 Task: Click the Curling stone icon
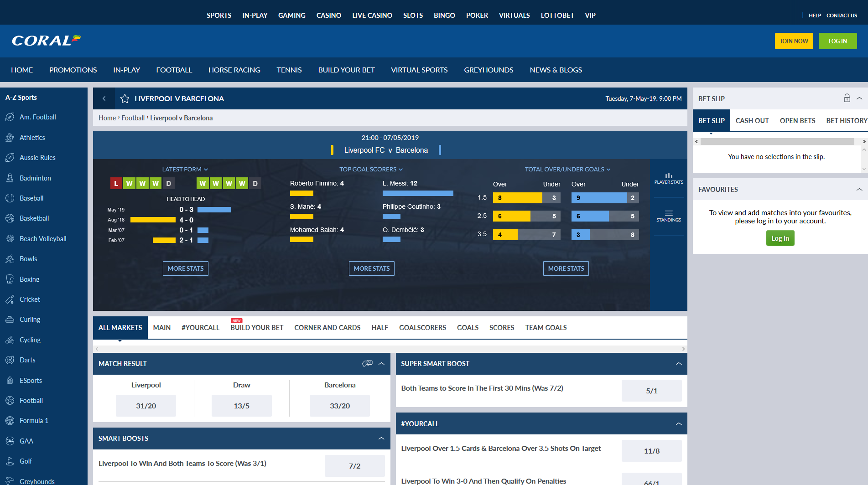pyautogui.click(x=10, y=320)
